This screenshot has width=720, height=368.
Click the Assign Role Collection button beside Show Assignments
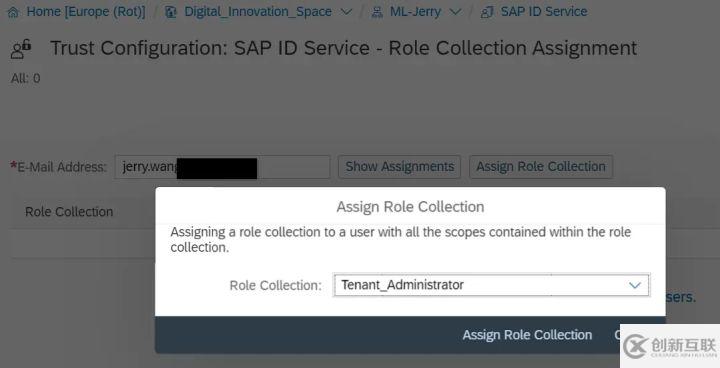coord(541,167)
